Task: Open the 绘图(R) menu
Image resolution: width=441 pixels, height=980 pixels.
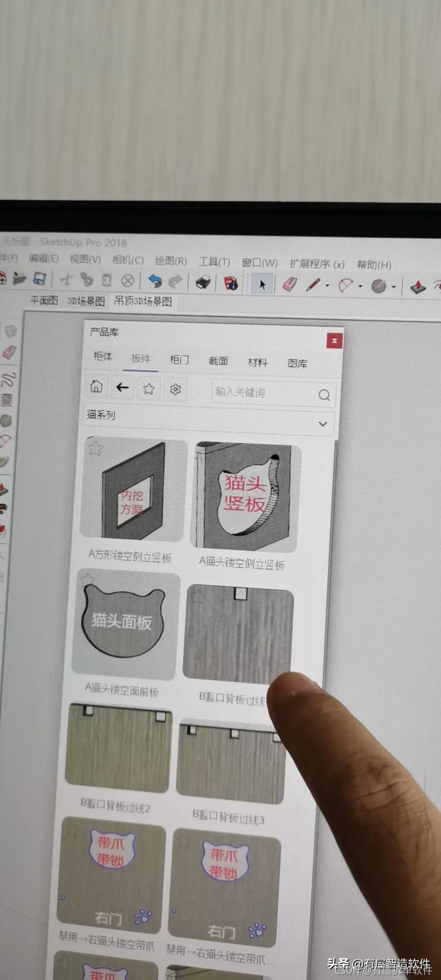Action: [x=171, y=261]
